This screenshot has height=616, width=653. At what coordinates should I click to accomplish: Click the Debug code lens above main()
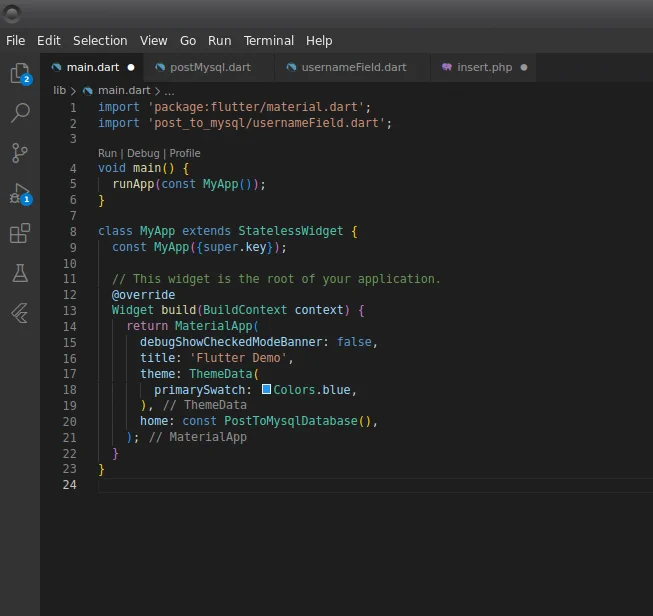pyautogui.click(x=143, y=153)
